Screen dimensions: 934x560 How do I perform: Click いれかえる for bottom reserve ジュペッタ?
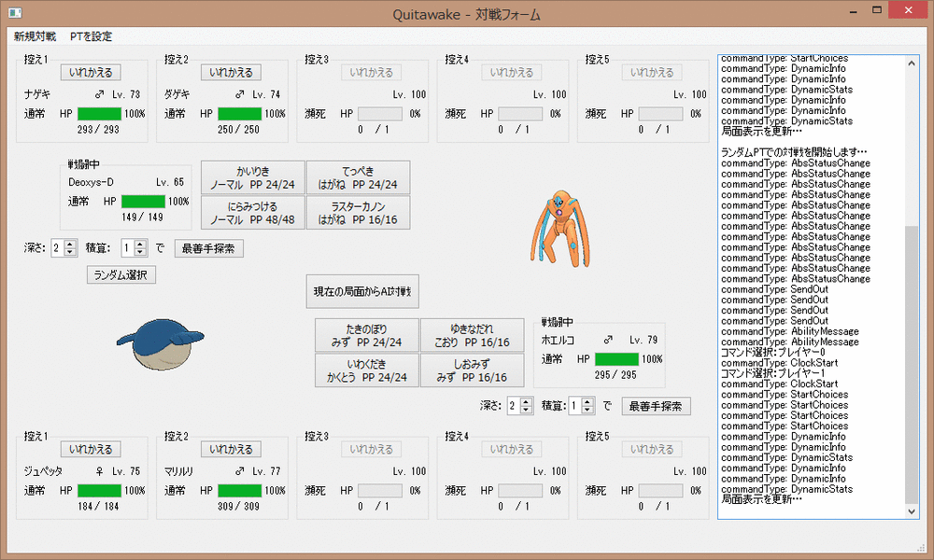point(91,449)
